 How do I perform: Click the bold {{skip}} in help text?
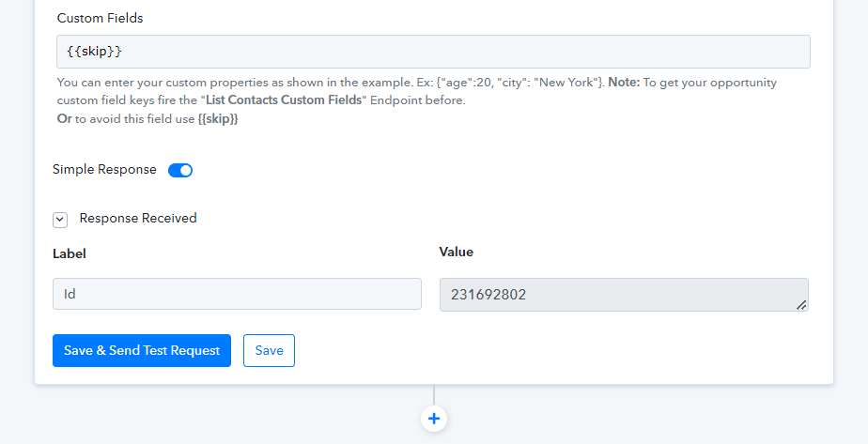pos(218,119)
